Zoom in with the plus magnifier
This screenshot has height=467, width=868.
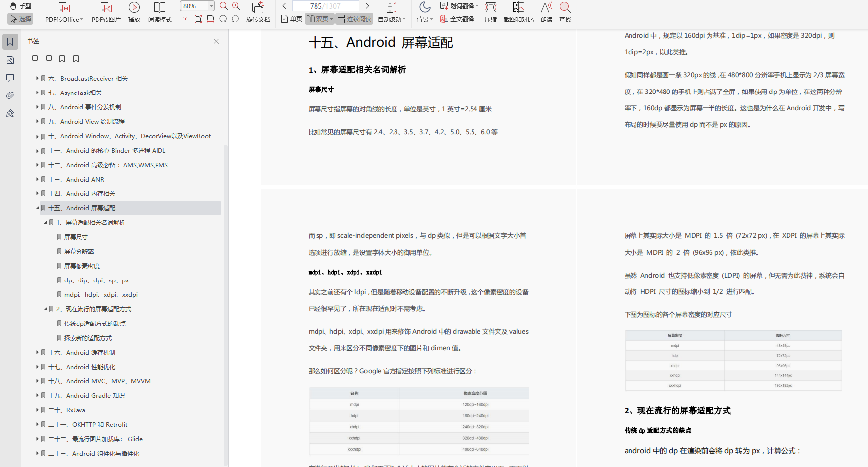point(236,6)
